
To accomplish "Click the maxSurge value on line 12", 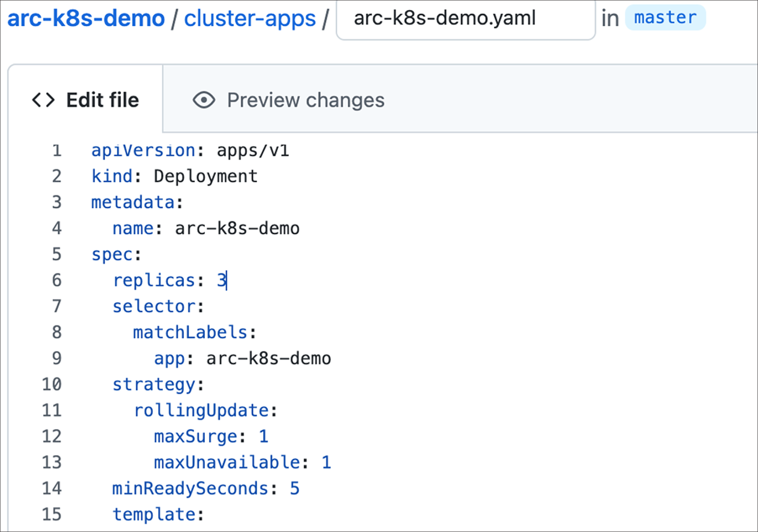I will click(262, 436).
